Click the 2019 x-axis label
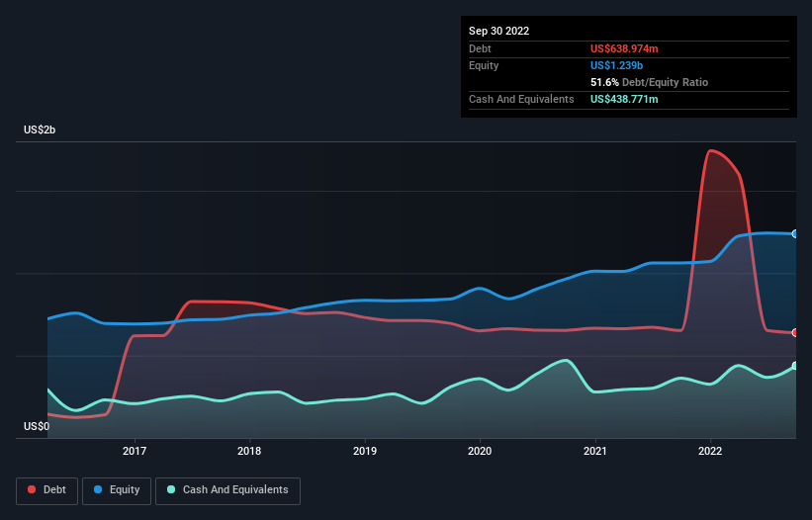This screenshot has width=812, height=520. [x=365, y=451]
